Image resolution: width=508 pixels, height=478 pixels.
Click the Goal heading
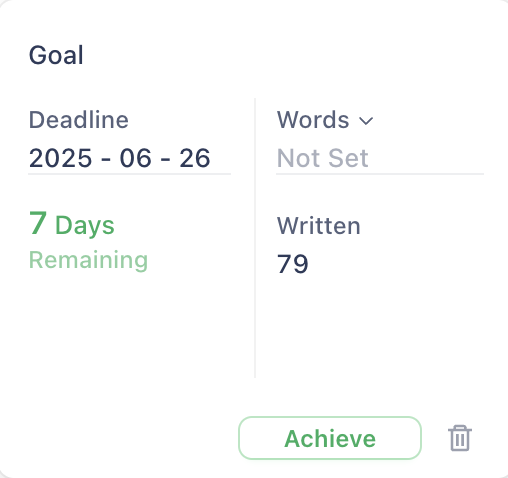point(56,55)
